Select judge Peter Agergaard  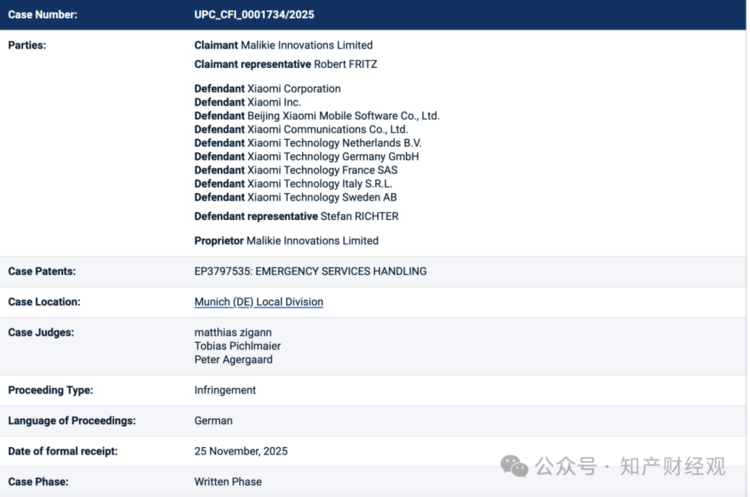click(233, 360)
